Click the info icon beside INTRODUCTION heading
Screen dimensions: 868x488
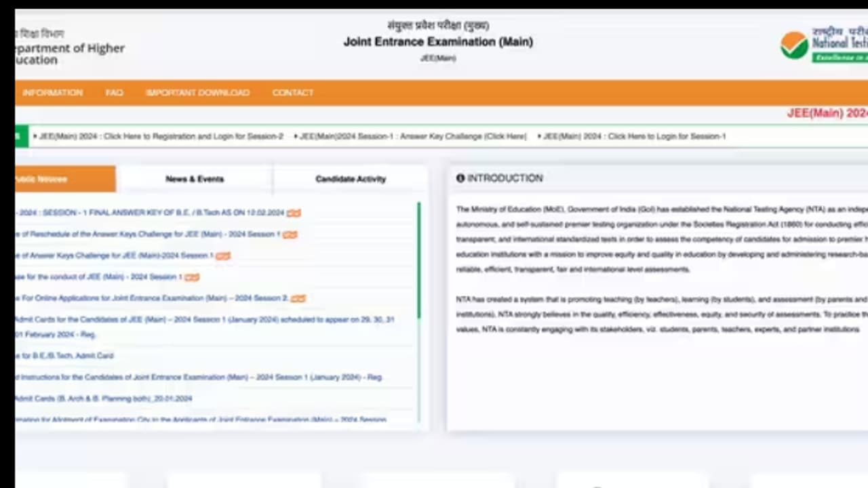coord(460,178)
